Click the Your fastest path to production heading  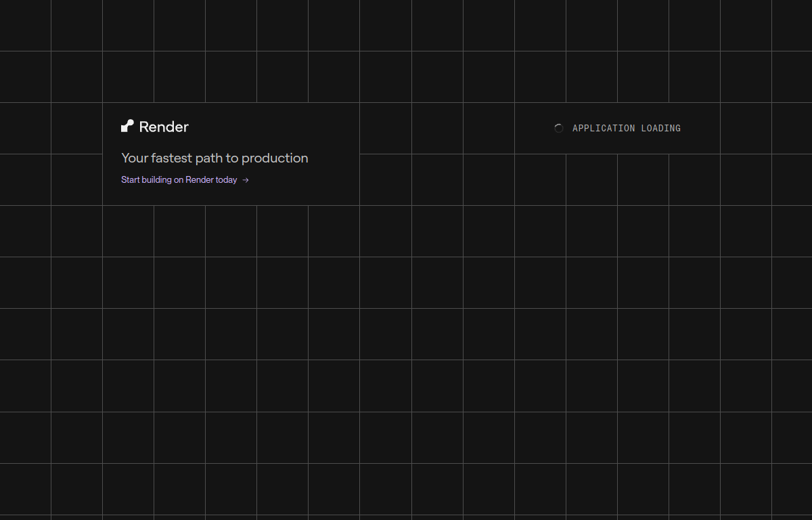(215, 158)
